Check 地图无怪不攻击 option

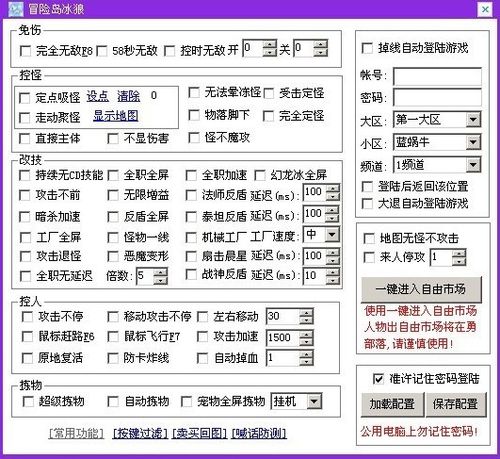(369, 238)
